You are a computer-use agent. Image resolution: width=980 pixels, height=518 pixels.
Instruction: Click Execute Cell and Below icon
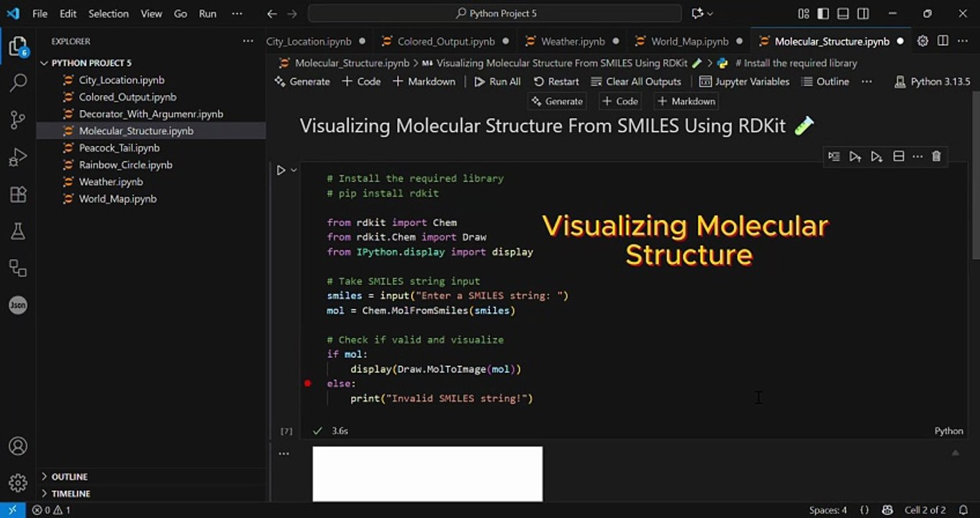[876, 156]
